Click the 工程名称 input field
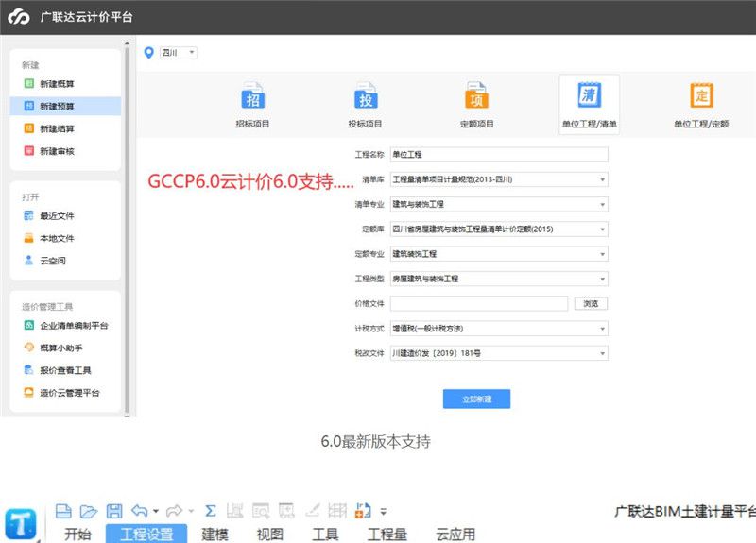This screenshot has width=756, height=543. [499, 155]
